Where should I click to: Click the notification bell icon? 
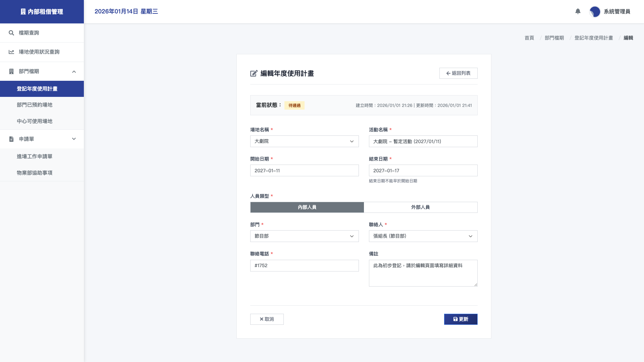[578, 11]
